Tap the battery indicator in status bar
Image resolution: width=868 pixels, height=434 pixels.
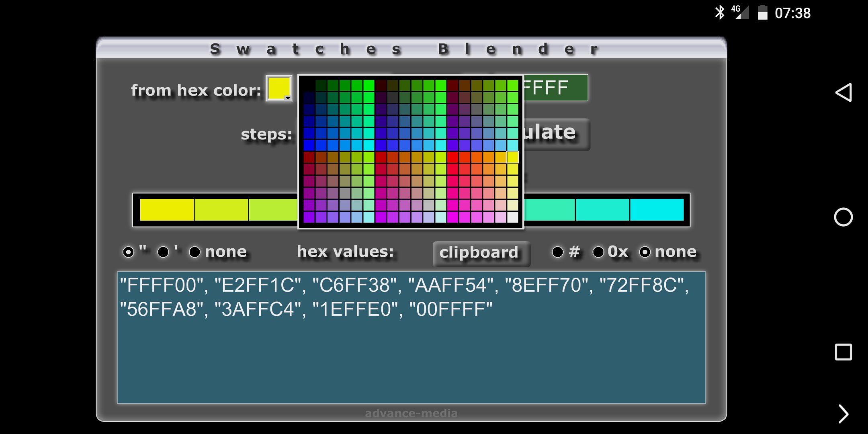click(762, 12)
